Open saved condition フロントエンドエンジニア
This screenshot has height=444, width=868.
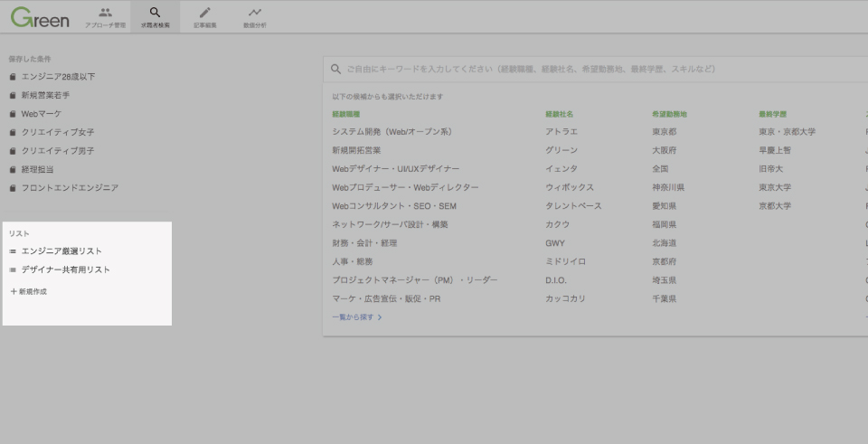click(70, 188)
